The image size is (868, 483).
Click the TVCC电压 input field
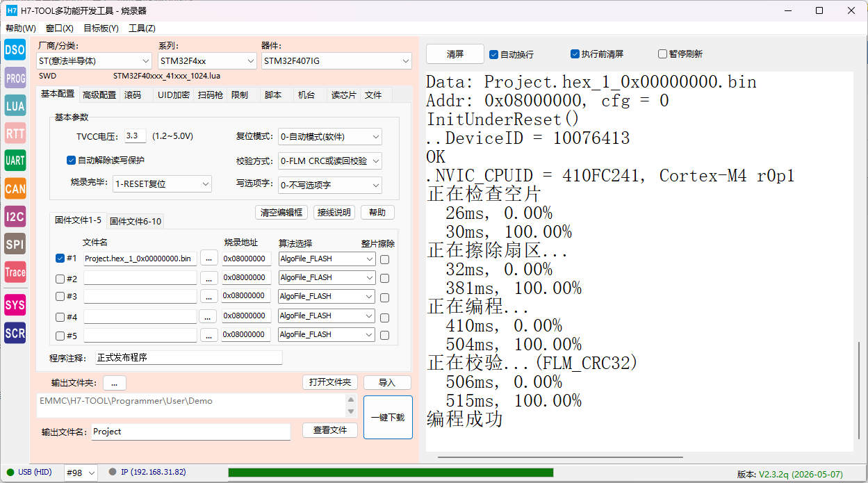pos(136,136)
